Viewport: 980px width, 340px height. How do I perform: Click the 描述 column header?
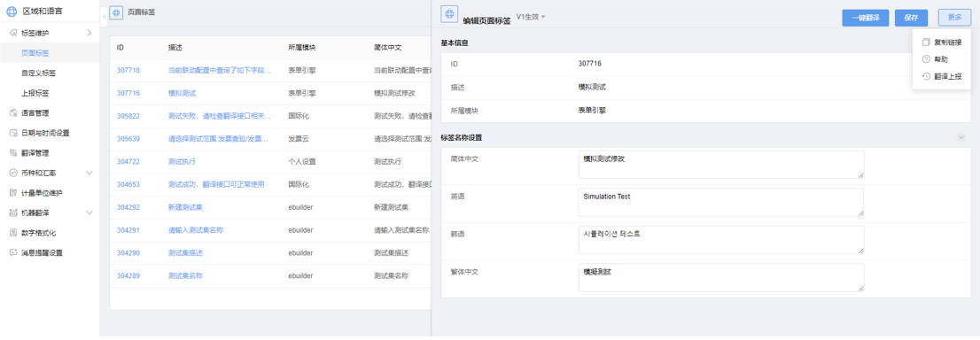[x=175, y=48]
